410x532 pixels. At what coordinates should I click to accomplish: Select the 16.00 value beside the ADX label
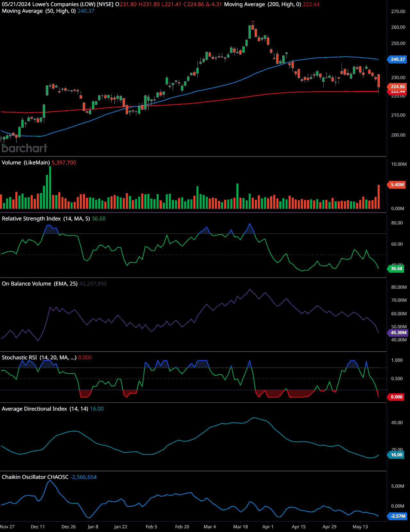(x=97, y=409)
